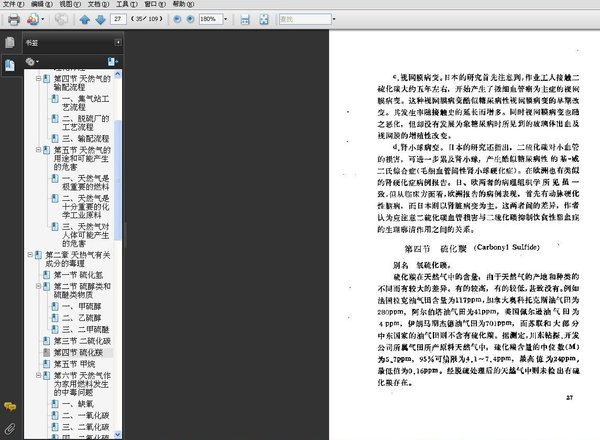Select bookmark 第一节 硫化氢
600x440 pixels.
tap(78, 275)
